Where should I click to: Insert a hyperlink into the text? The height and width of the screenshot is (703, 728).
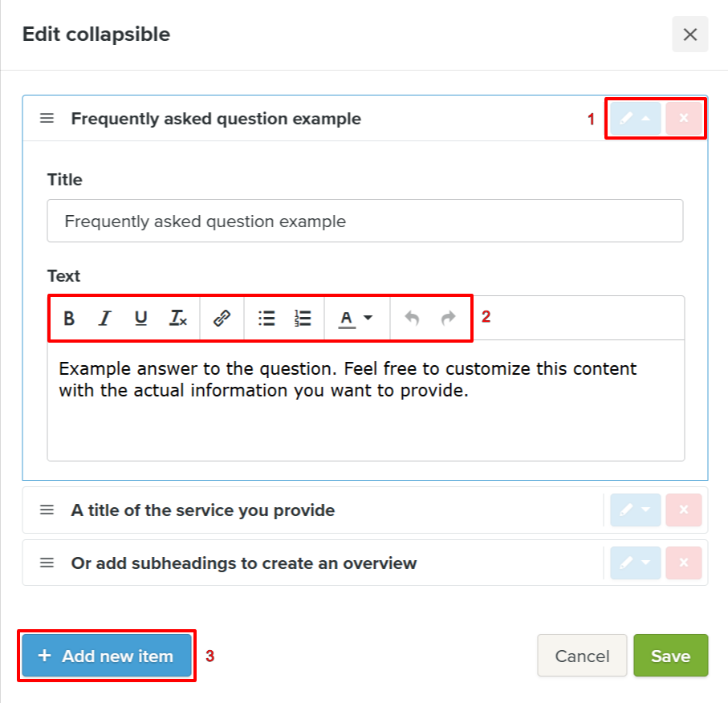coord(222,319)
